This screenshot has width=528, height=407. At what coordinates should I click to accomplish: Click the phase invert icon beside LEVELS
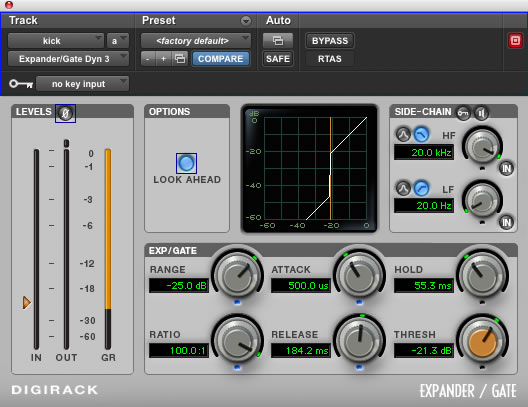click(x=65, y=113)
